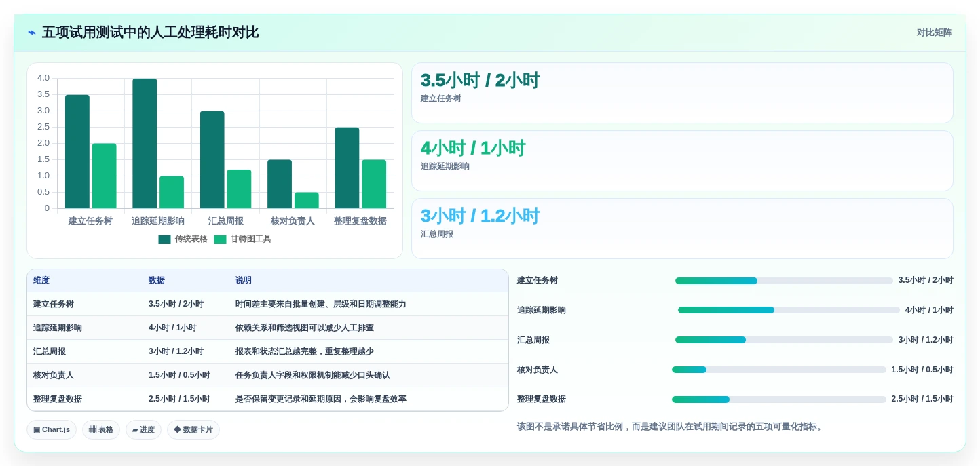Click table value 4小时 / 1小时
980x466 pixels.
click(x=172, y=328)
